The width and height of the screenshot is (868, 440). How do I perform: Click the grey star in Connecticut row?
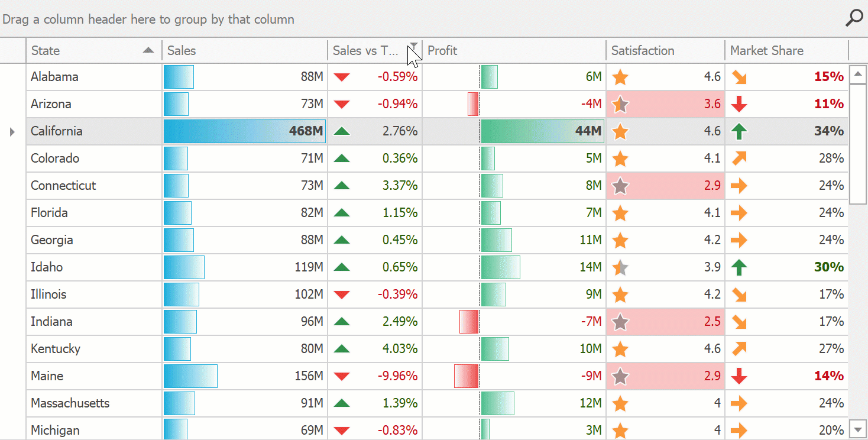[620, 186]
